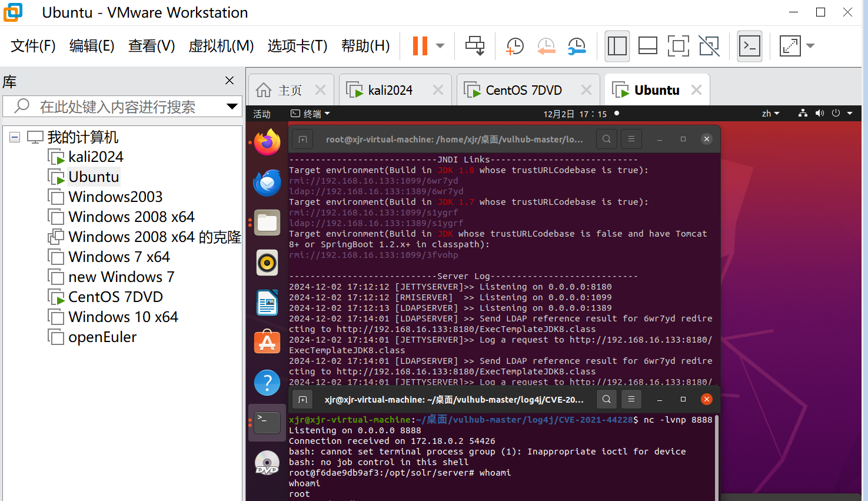Open the 终端 app menu dropdown
The width and height of the screenshot is (868, 501).
311,114
